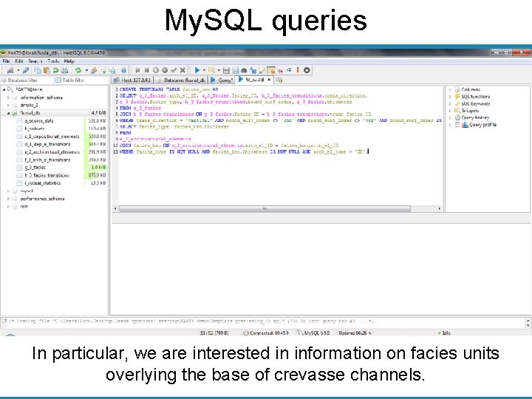Click the blue Help question-mark icon
The width and height of the screenshot is (532, 399).
124,70
